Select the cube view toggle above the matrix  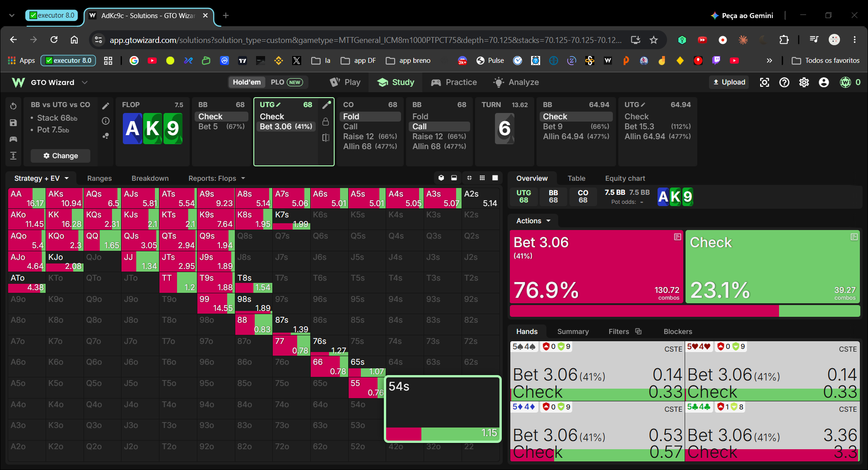click(x=441, y=178)
